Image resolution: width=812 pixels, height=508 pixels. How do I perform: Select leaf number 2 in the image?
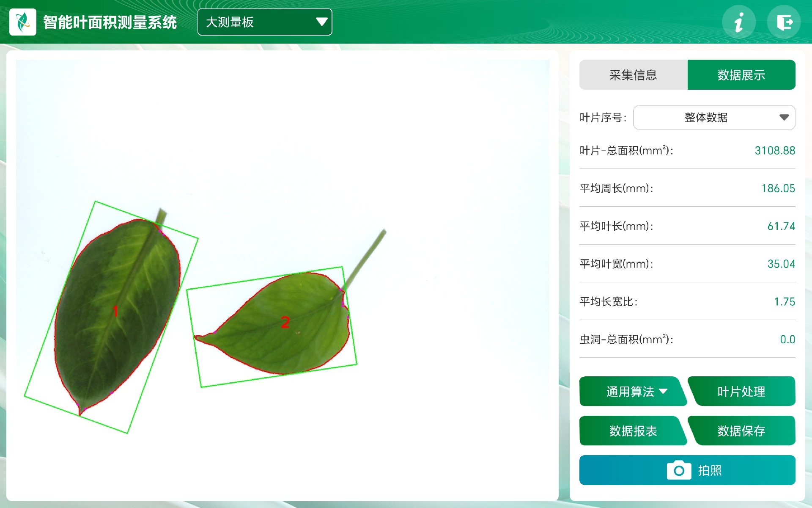[x=285, y=323]
